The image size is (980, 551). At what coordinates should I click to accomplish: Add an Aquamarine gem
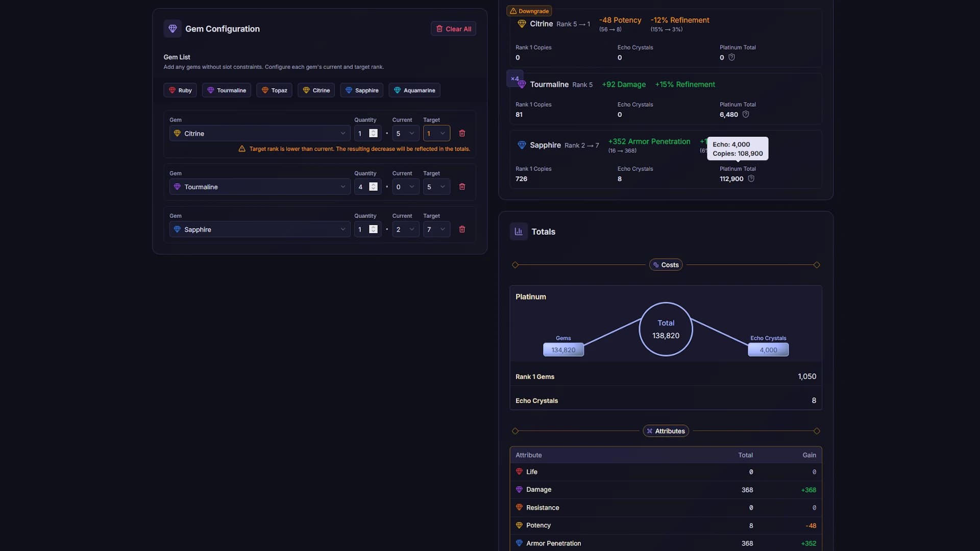414,90
